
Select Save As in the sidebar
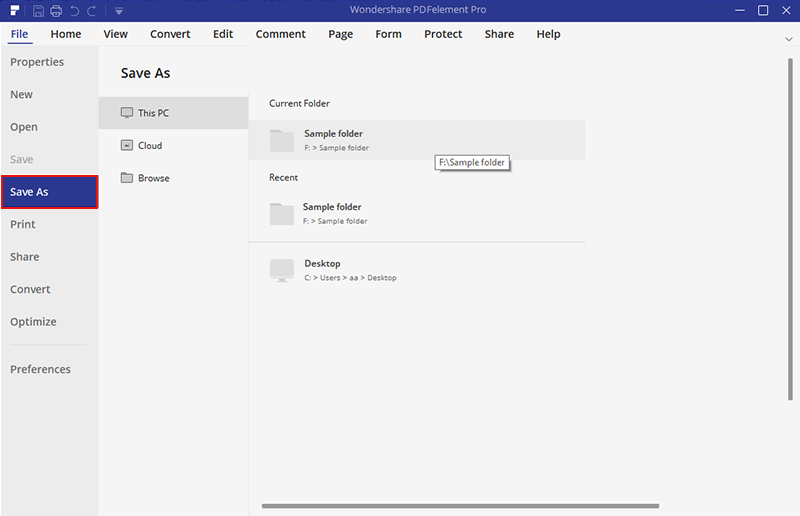[x=49, y=192]
